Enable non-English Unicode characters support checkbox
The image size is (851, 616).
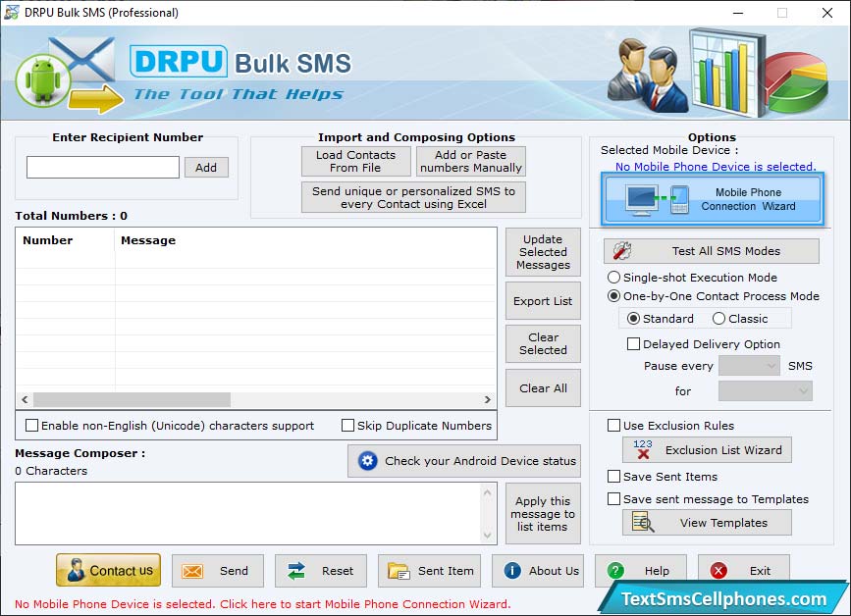(x=32, y=425)
